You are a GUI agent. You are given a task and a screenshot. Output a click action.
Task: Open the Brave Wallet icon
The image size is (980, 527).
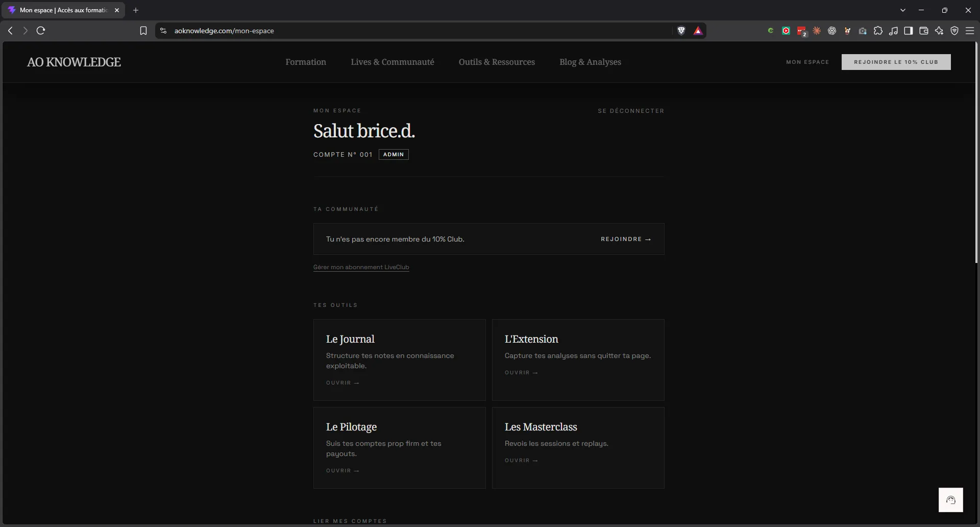[x=924, y=31]
